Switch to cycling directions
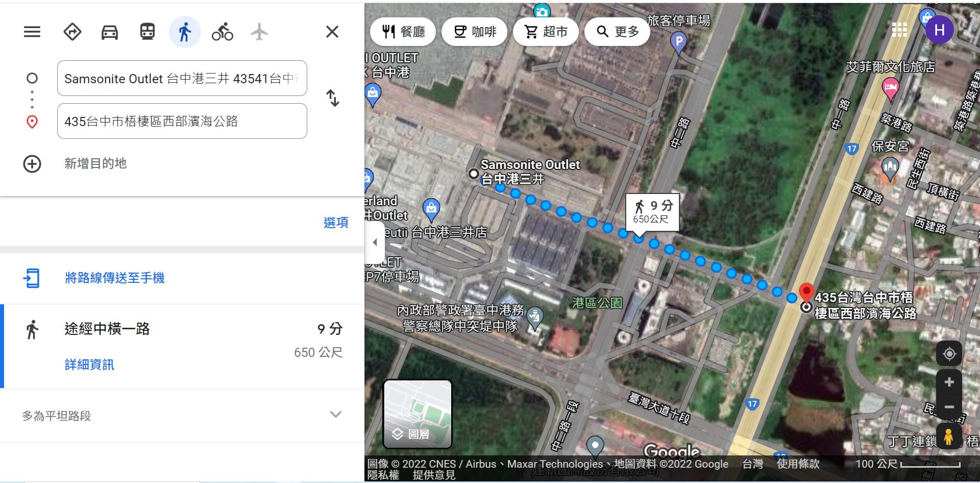Viewport: 980px width, 483px height. pyautogui.click(x=223, y=32)
